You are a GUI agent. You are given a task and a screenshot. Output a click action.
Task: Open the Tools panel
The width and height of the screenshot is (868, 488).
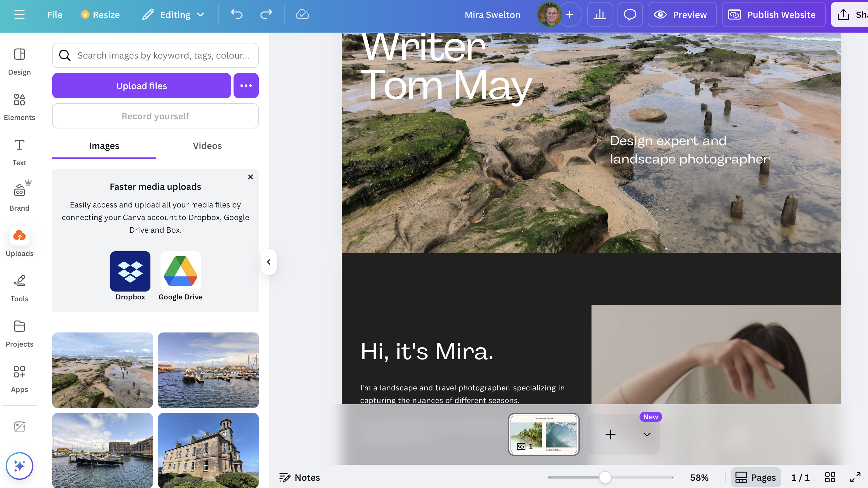(x=20, y=288)
